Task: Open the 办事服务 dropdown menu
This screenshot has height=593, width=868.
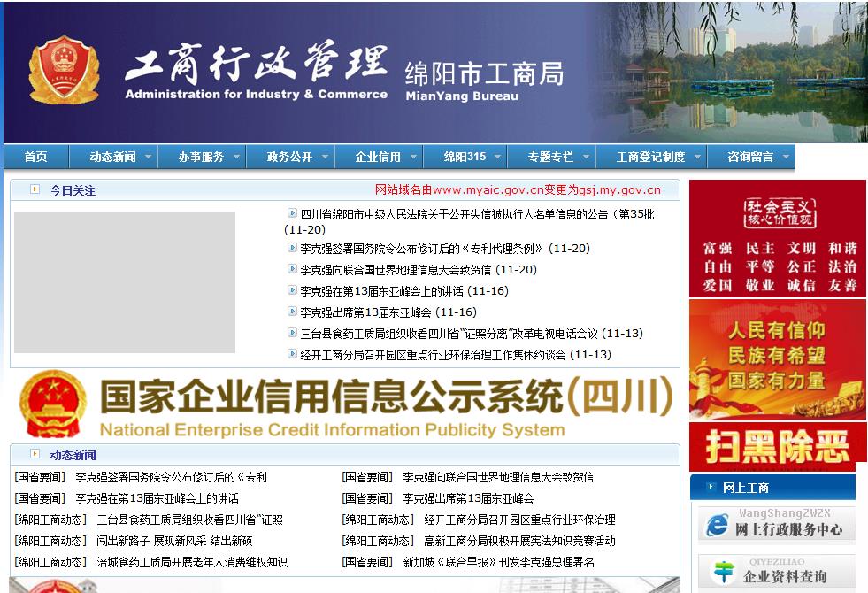Action: click(204, 156)
